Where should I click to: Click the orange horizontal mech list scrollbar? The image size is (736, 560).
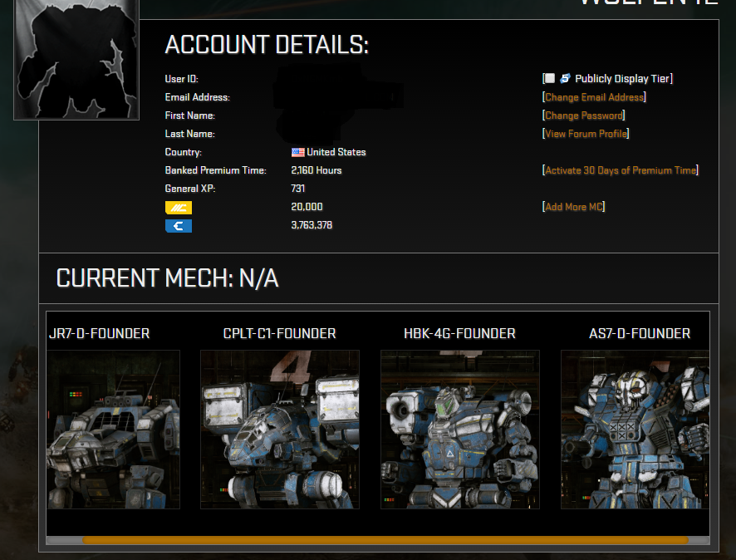click(x=385, y=540)
